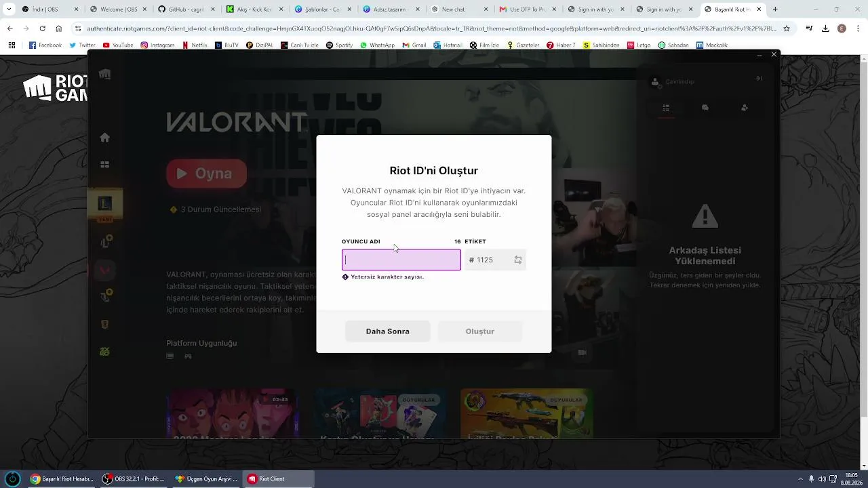
Task: Open the game library grid icon
Action: click(x=104, y=165)
